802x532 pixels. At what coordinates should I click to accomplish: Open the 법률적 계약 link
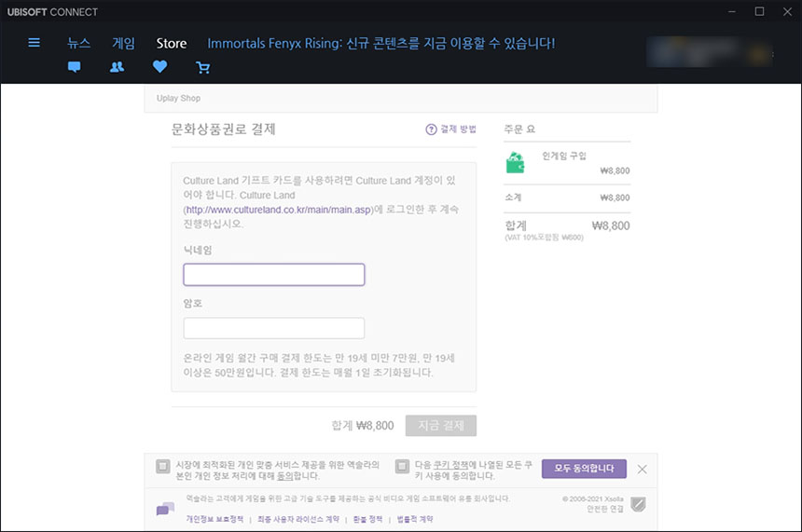415,519
